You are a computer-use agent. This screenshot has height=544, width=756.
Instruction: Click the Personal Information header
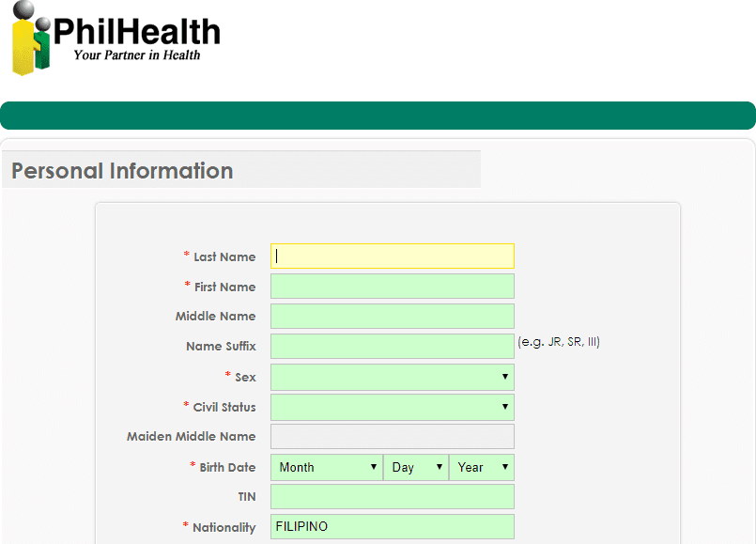coord(122,170)
